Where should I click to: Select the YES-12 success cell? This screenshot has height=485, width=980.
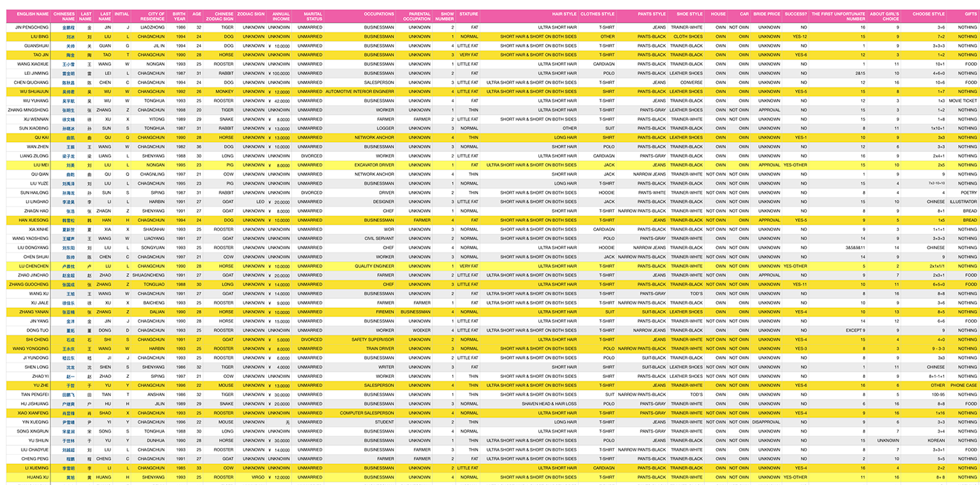800,36
